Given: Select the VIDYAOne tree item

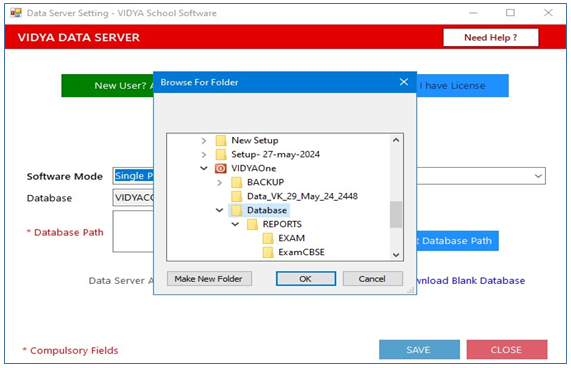Looking at the screenshot, I should tap(253, 168).
